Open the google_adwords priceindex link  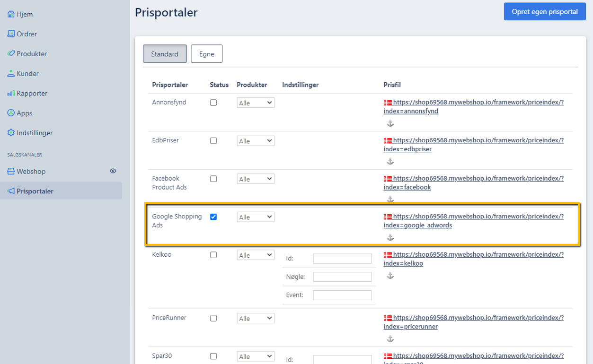pos(474,221)
